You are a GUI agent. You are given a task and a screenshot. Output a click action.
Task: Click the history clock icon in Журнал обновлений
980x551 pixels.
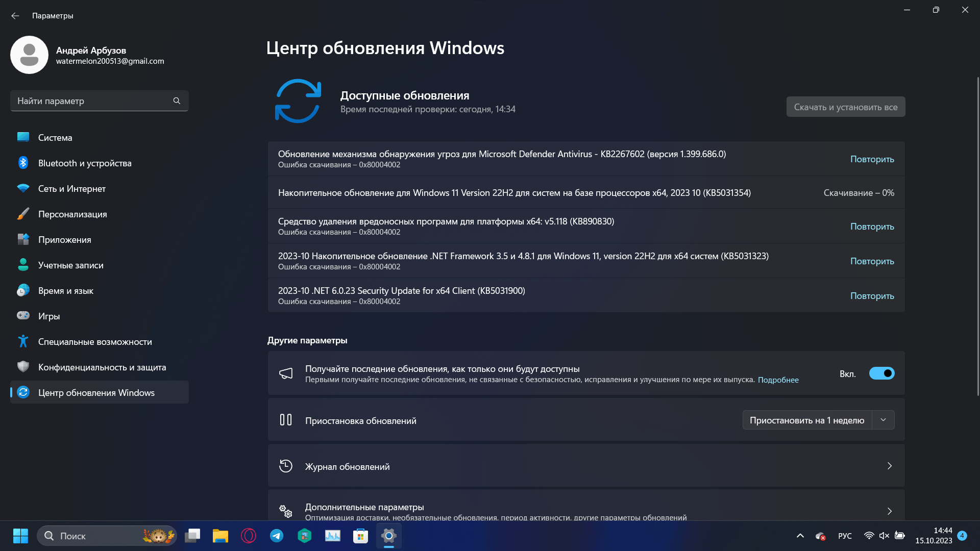pyautogui.click(x=286, y=466)
